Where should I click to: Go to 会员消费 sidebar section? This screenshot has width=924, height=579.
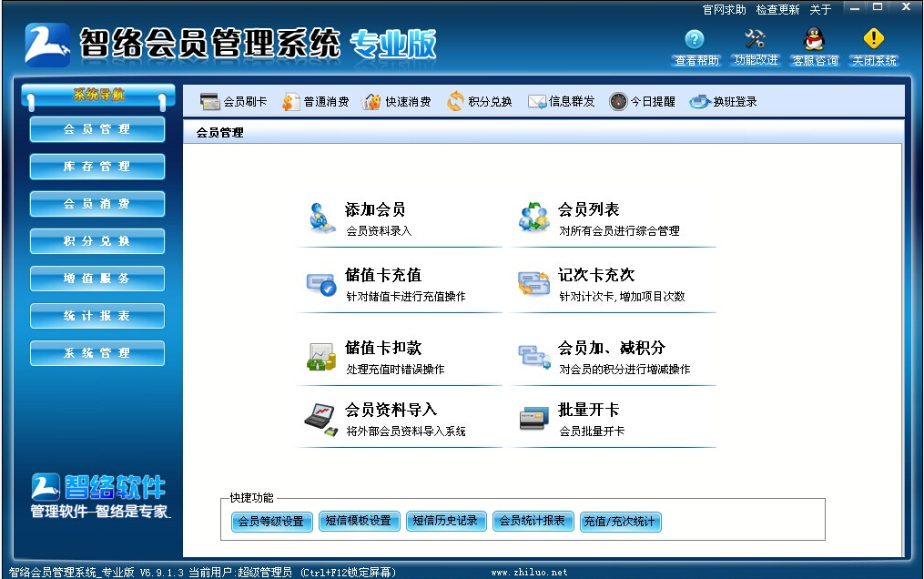click(97, 204)
